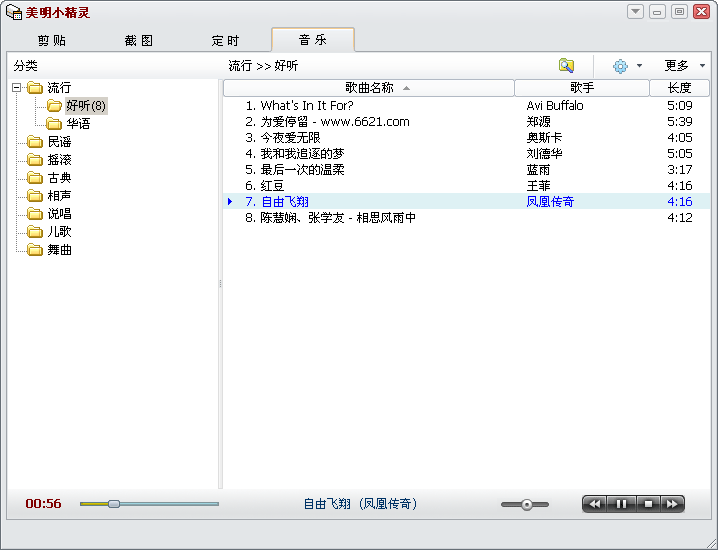Open the 古典 category label
This screenshot has height=550, width=718.
coord(59,178)
